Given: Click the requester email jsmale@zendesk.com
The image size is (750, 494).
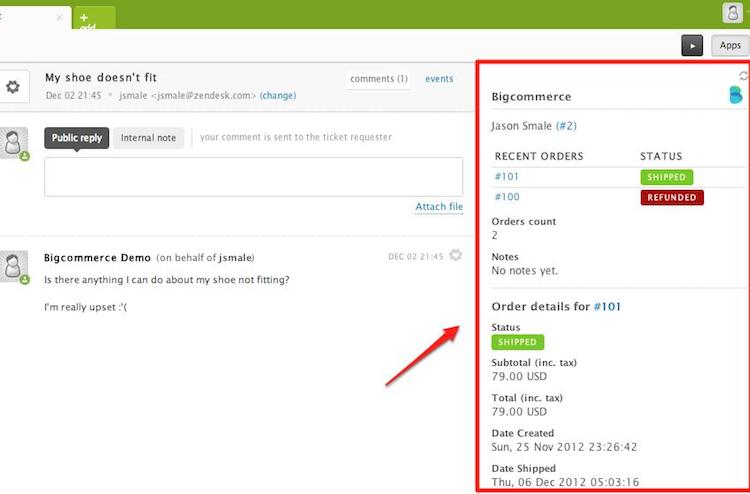Looking at the screenshot, I should (x=204, y=96).
